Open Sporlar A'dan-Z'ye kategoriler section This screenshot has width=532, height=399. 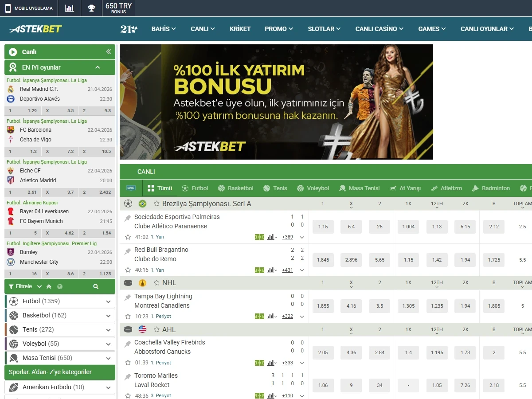click(60, 372)
